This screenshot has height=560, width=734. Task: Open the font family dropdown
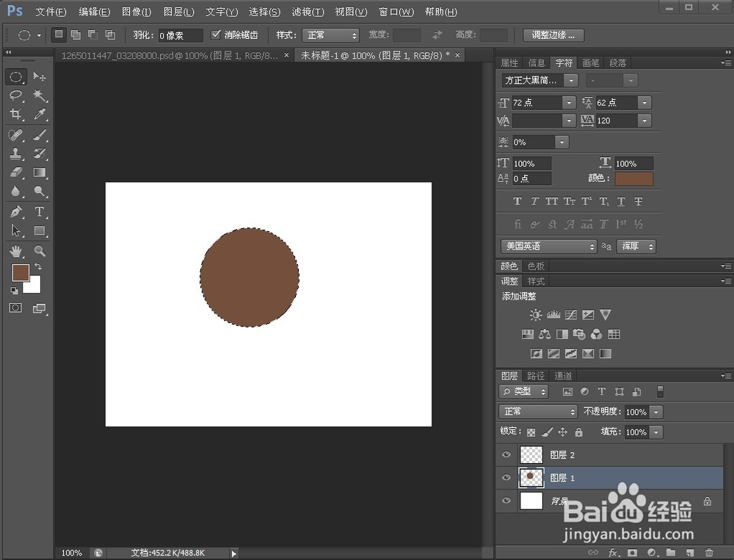pos(571,81)
